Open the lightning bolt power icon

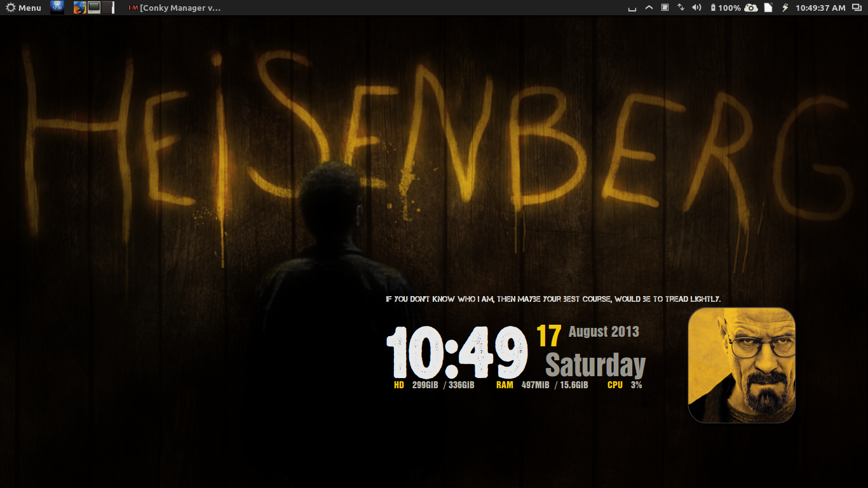click(785, 8)
